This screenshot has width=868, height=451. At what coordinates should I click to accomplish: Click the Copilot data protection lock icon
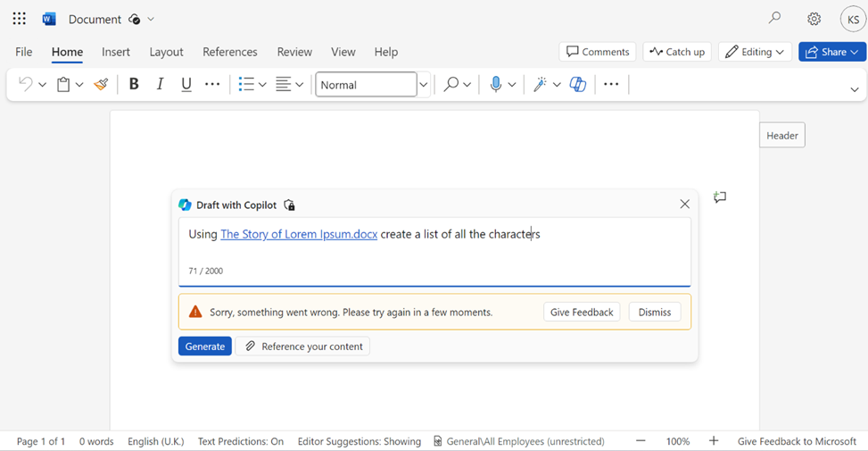click(x=289, y=205)
